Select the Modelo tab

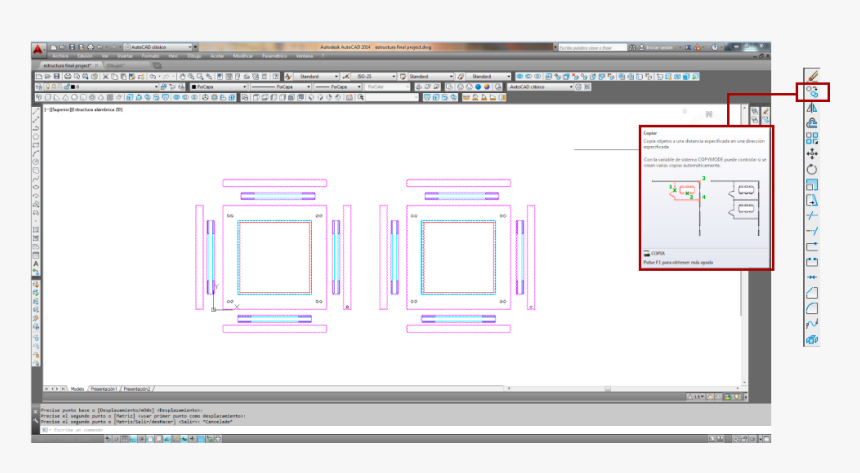click(x=77, y=389)
